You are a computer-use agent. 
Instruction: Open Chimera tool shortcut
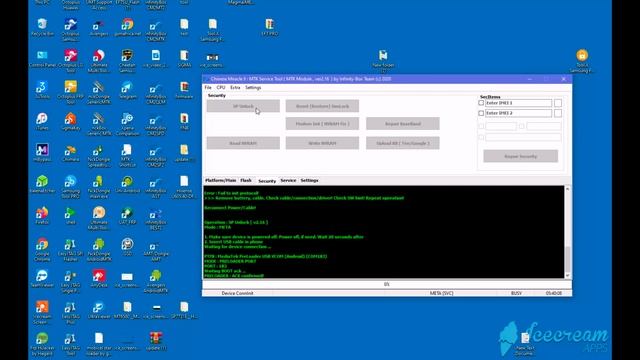71,153
